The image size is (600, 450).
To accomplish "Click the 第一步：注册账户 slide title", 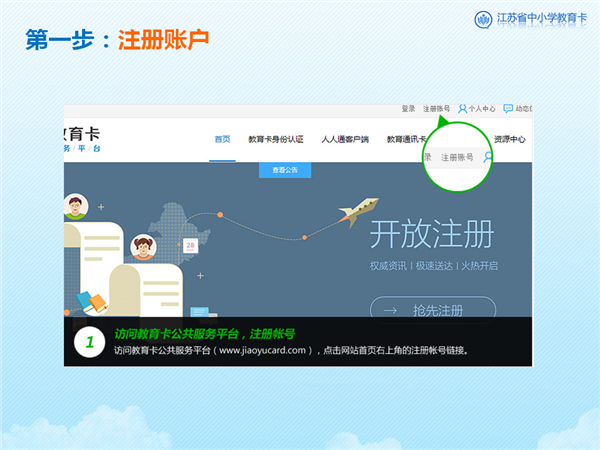I will tap(117, 40).
